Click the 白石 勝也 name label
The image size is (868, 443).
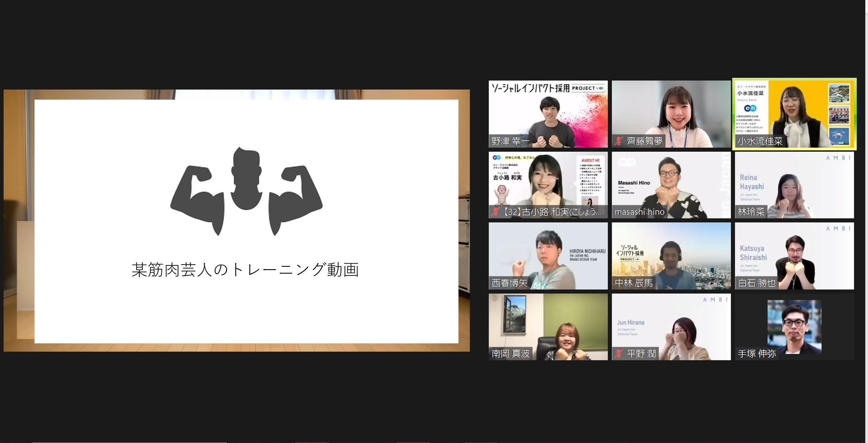(756, 283)
